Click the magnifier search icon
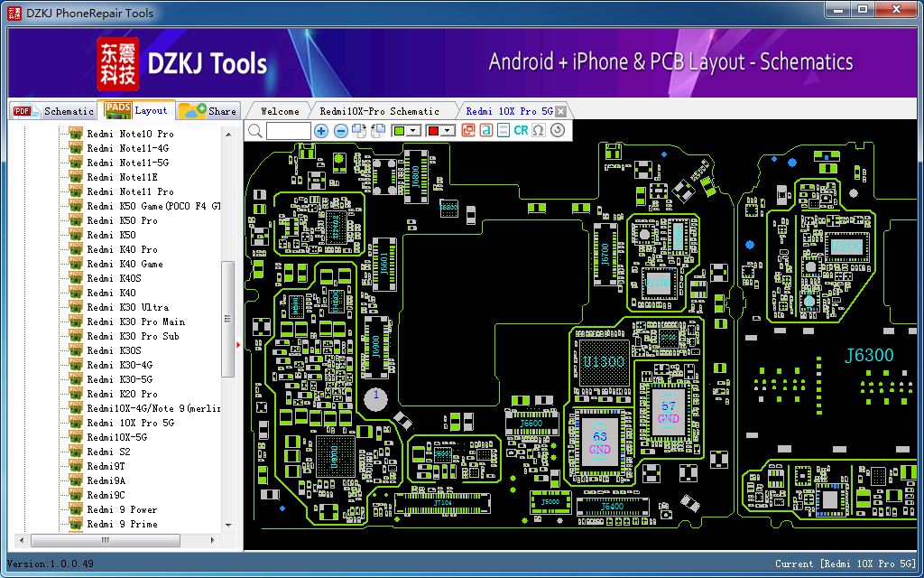Screen dimensions: 924x578 (x=255, y=130)
